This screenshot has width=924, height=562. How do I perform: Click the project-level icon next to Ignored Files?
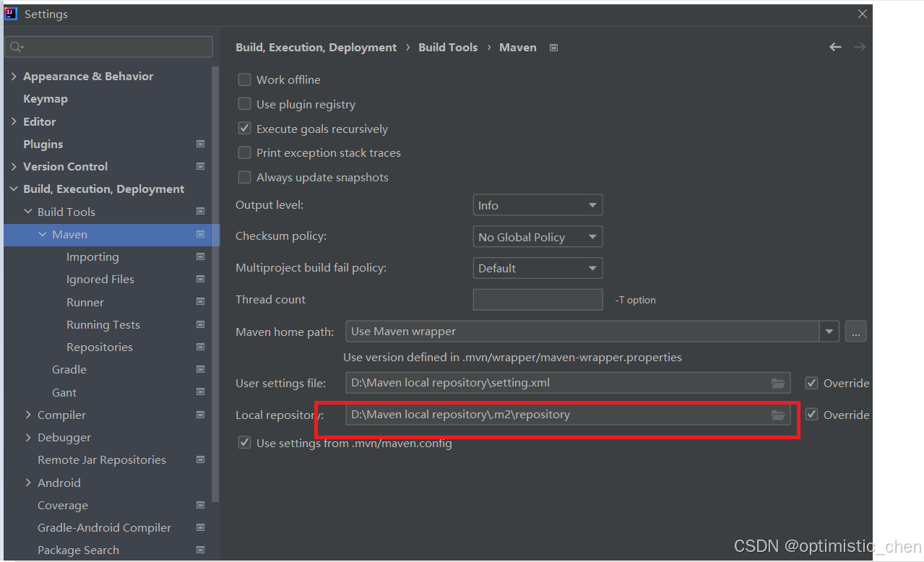[201, 279]
